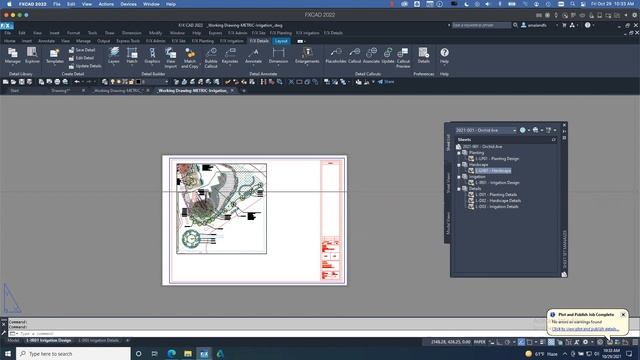The width and height of the screenshot is (640, 360).
Task: Select the Bubble Callout tool
Action: pos(211,58)
